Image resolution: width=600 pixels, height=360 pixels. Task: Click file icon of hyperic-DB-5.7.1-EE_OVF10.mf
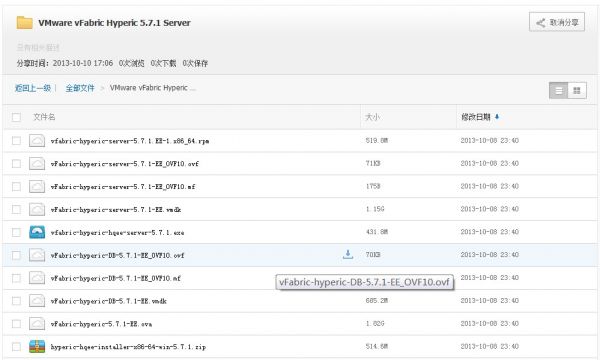point(37,278)
